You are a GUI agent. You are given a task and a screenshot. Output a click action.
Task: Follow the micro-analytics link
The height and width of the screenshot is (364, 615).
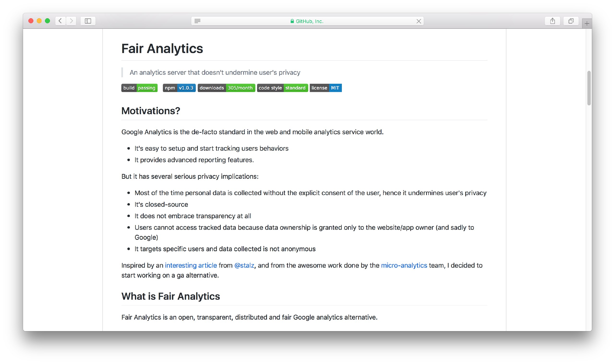404,265
